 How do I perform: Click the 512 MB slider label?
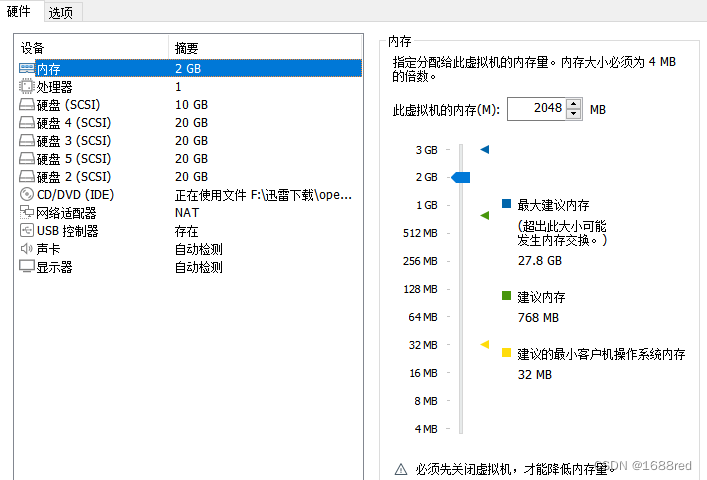[x=420, y=233]
